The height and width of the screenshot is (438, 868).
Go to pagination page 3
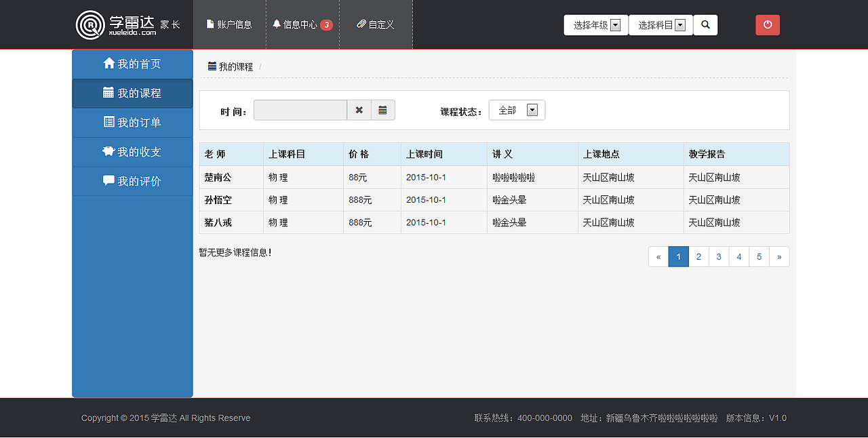(x=719, y=257)
